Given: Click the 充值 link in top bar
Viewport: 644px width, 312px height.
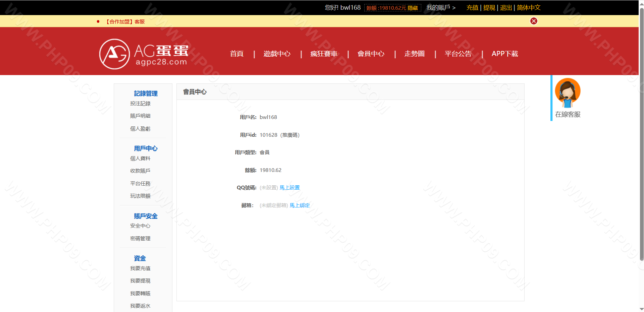Looking at the screenshot, I should (x=472, y=8).
